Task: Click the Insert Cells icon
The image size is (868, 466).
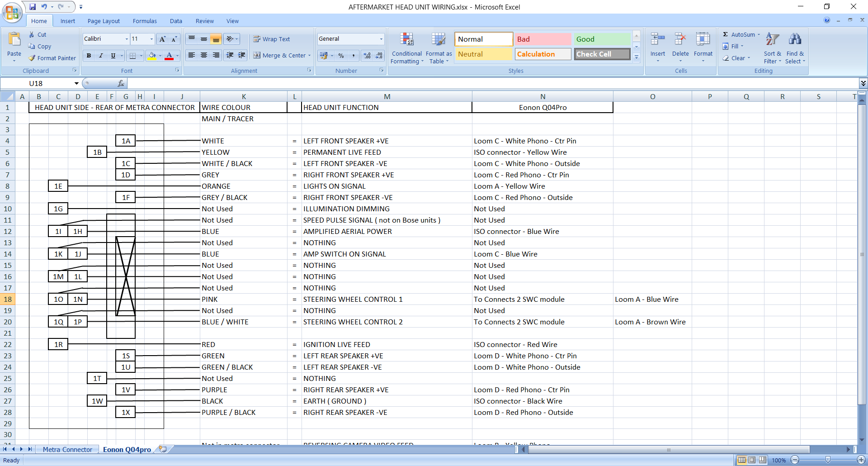Action: [x=657, y=40]
